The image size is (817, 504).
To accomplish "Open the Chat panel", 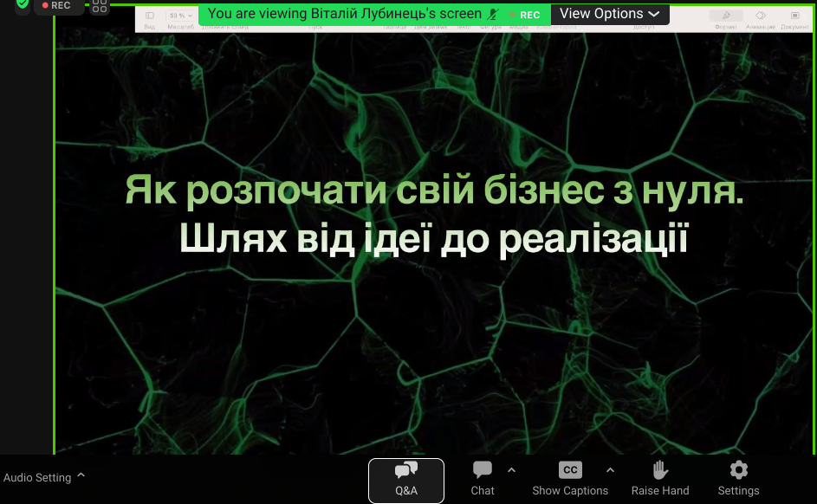I will pos(483,479).
